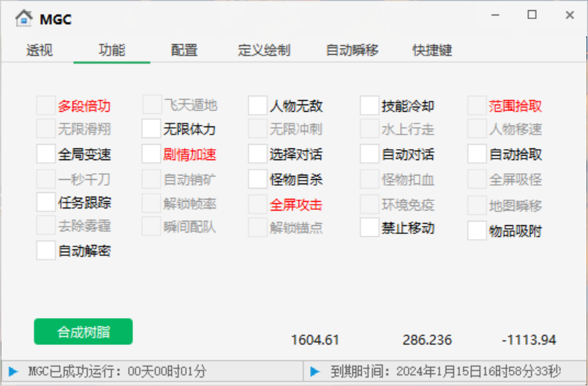Enable 技能冷却 checkbox

click(369, 105)
